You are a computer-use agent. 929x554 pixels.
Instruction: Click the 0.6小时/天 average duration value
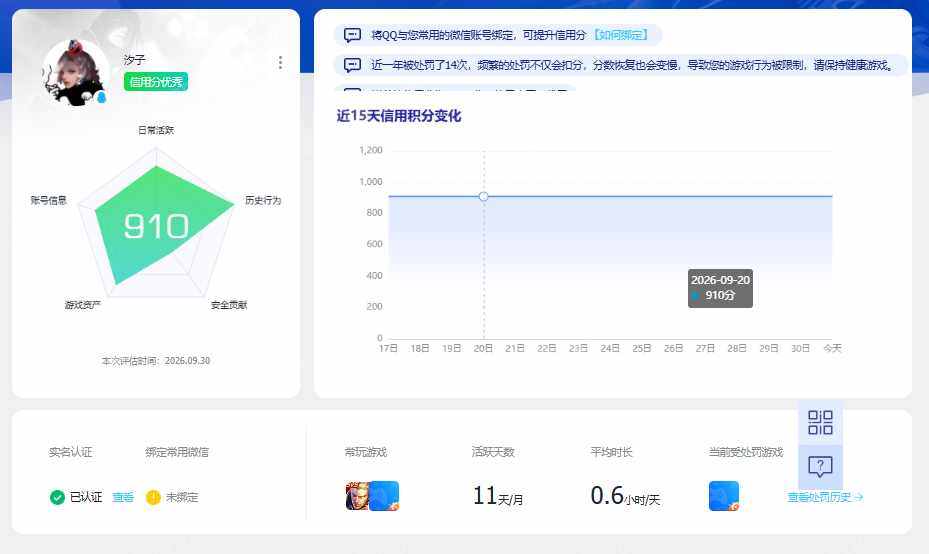point(625,496)
